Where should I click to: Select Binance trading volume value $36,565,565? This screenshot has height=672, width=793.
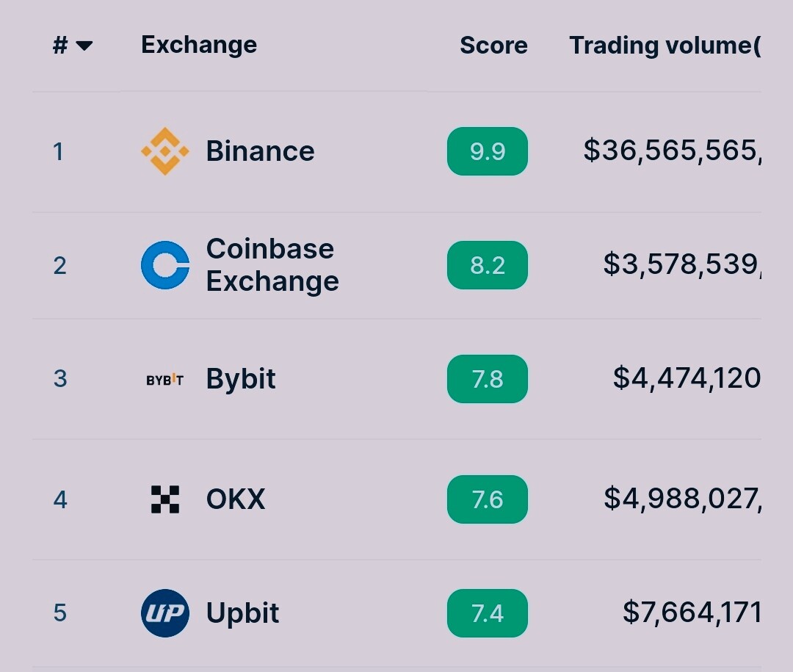(672, 151)
